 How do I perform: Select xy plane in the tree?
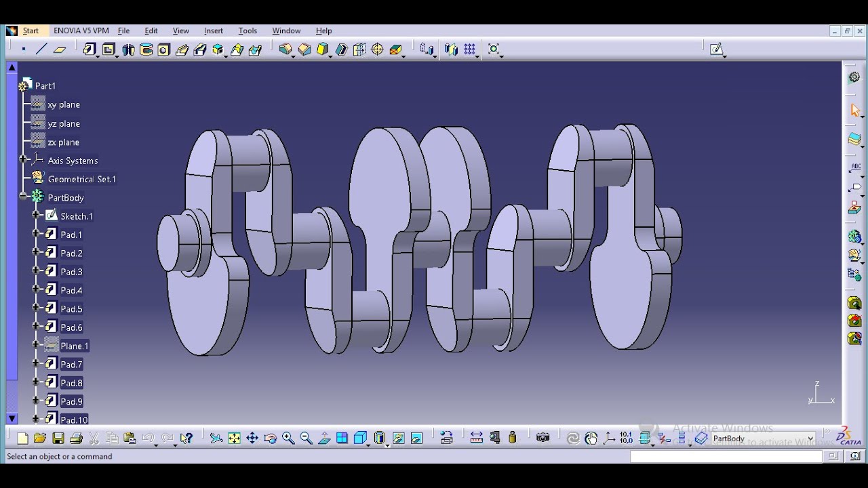point(64,105)
